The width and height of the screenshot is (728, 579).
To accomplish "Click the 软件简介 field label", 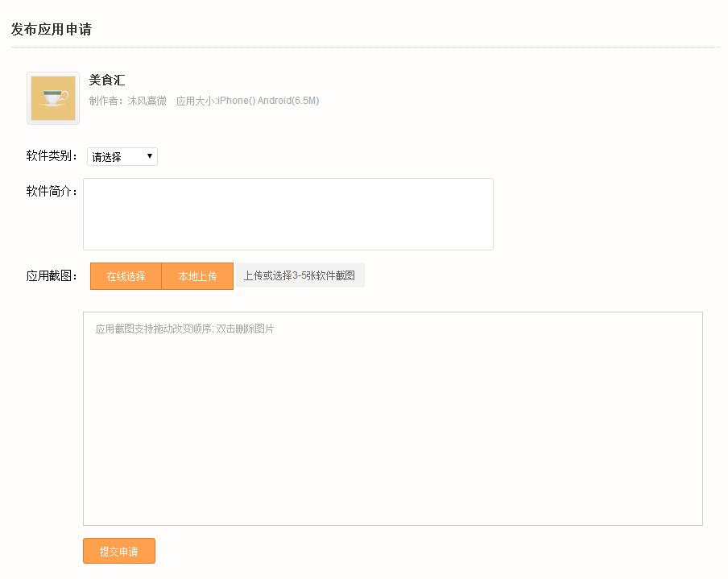I will coord(52,191).
